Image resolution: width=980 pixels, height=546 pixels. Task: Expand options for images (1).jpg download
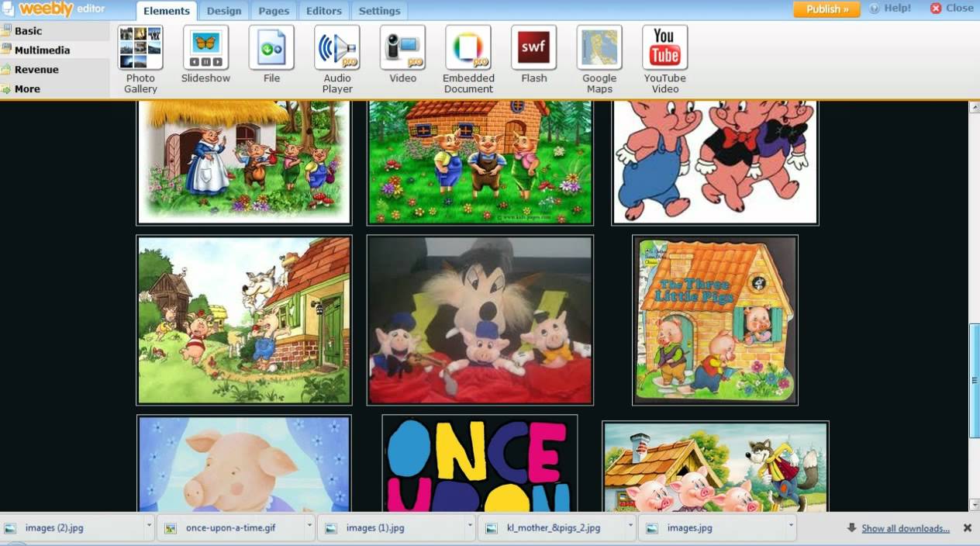point(470,527)
